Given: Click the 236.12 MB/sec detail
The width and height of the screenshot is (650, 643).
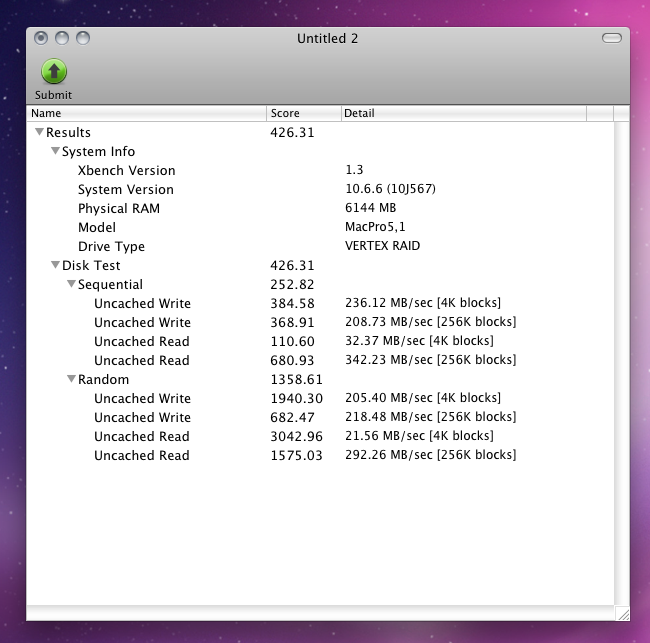Looking at the screenshot, I should point(423,303).
